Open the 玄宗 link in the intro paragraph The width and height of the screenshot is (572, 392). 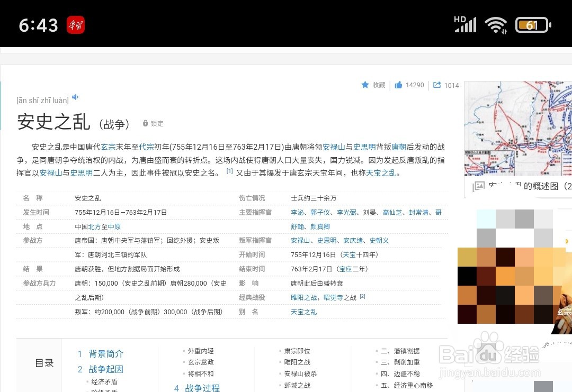109,147
